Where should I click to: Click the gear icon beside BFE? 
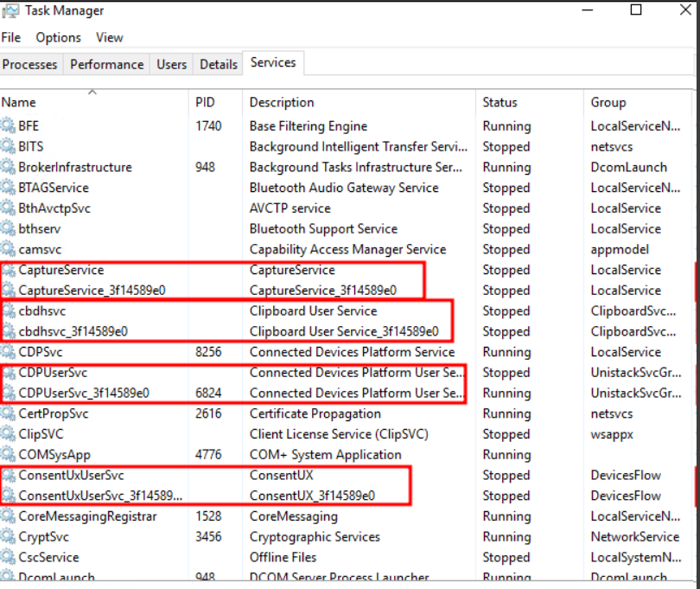click(x=8, y=125)
